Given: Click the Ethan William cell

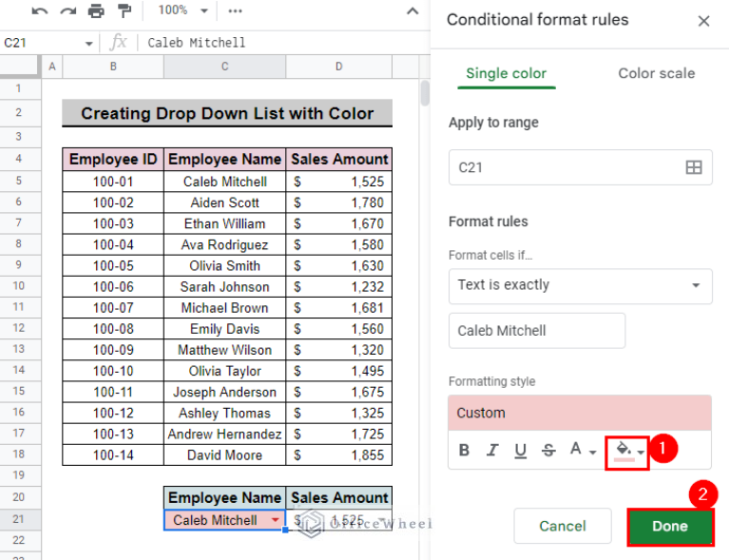Looking at the screenshot, I should (224, 223).
